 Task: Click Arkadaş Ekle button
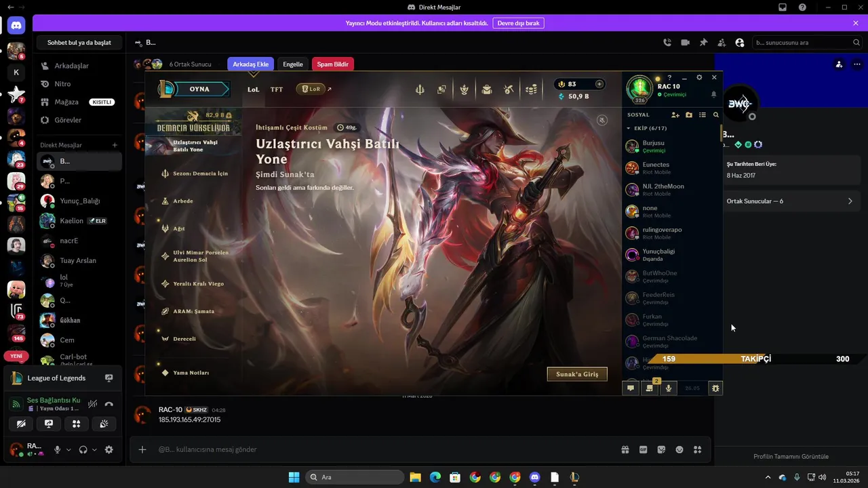pyautogui.click(x=251, y=64)
